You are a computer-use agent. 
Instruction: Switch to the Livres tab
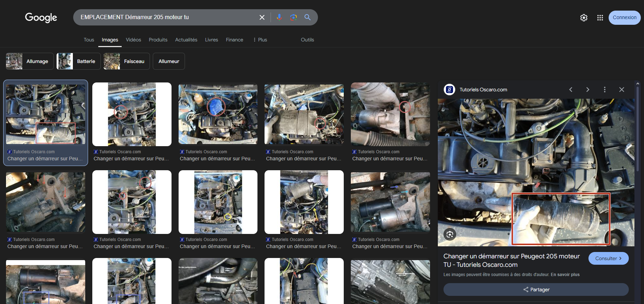tap(211, 40)
